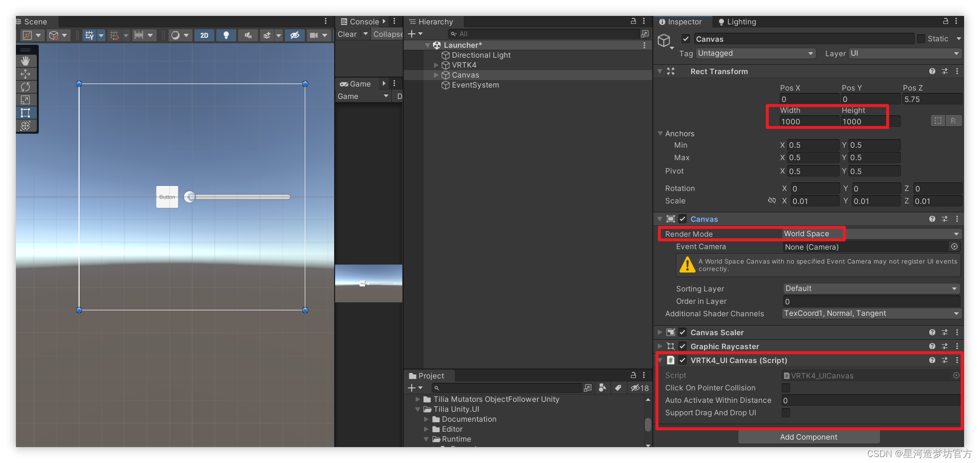This screenshot has height=463, width=980.
Task: Select the Scale tool in Scene view
Action: tap(25, 100)
